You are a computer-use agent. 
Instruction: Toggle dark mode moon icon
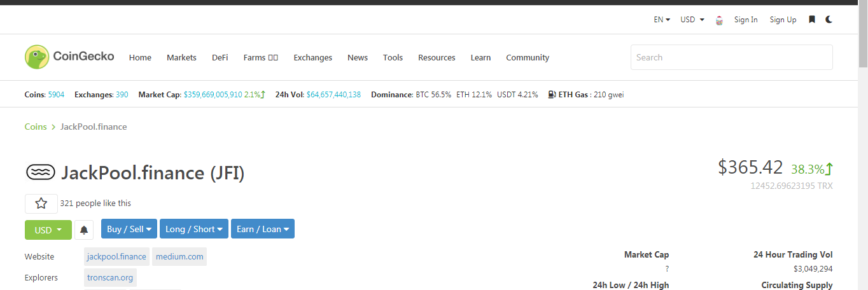click(829, 20)
